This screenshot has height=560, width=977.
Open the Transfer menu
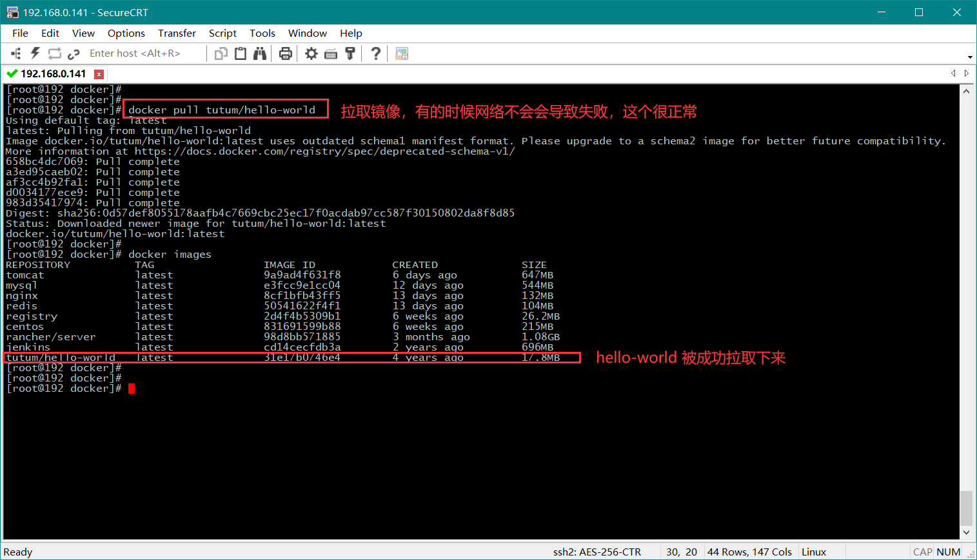(177, 33)
